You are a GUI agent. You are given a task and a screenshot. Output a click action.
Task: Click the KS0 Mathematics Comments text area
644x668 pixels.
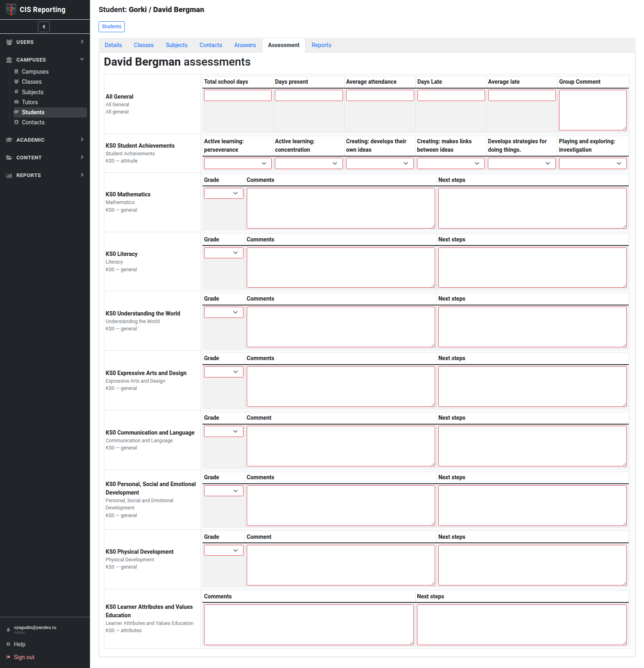[341, 208]
